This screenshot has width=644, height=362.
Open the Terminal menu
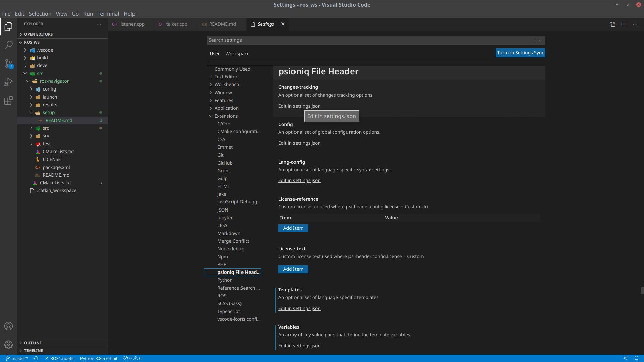[108, 14]
